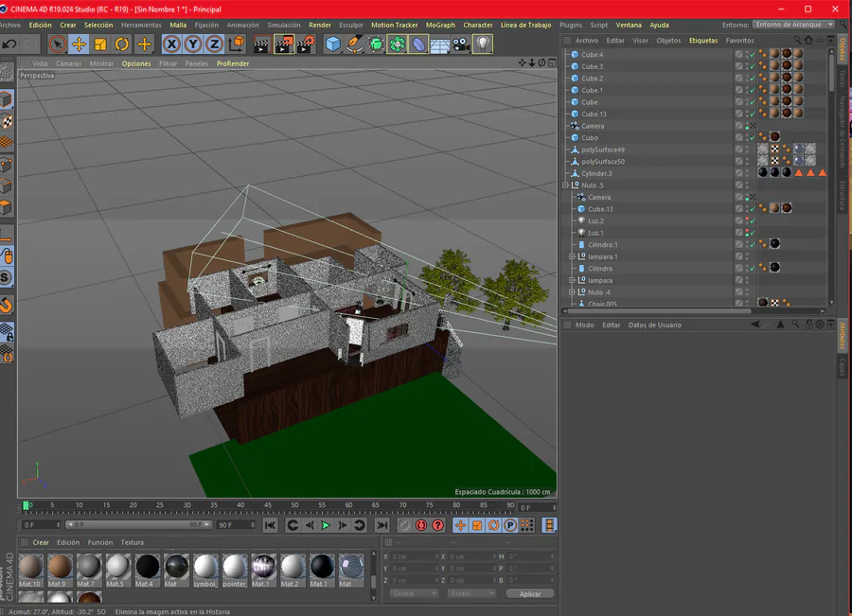Open the floor/environment icon
The height and width of the screenshot is (616, 852).
[439, 44]
